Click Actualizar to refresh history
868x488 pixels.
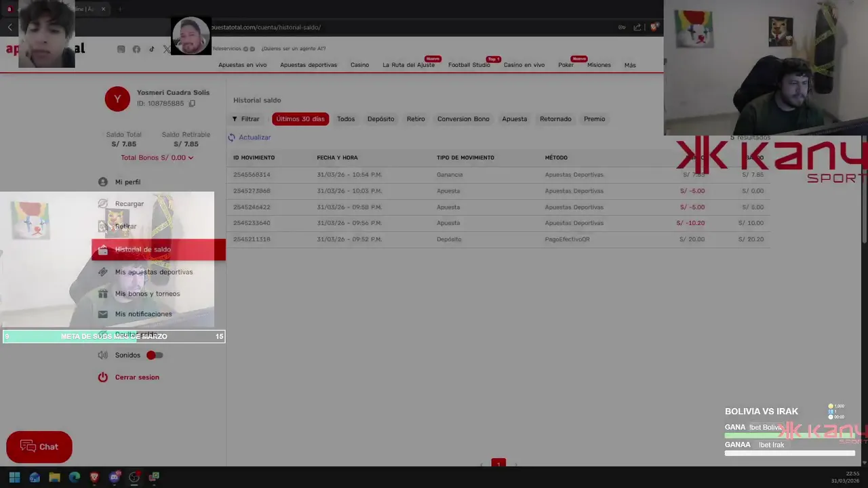tap(254, 137)
